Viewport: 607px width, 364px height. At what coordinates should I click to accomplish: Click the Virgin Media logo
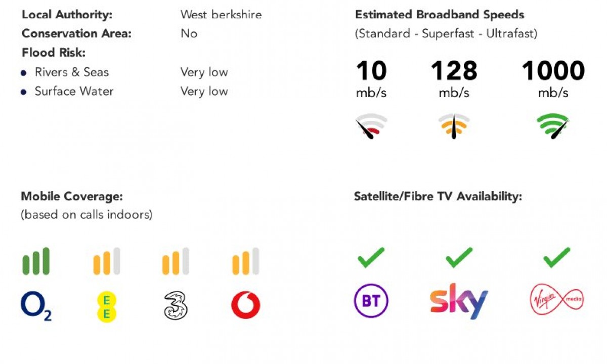(557, 300)
